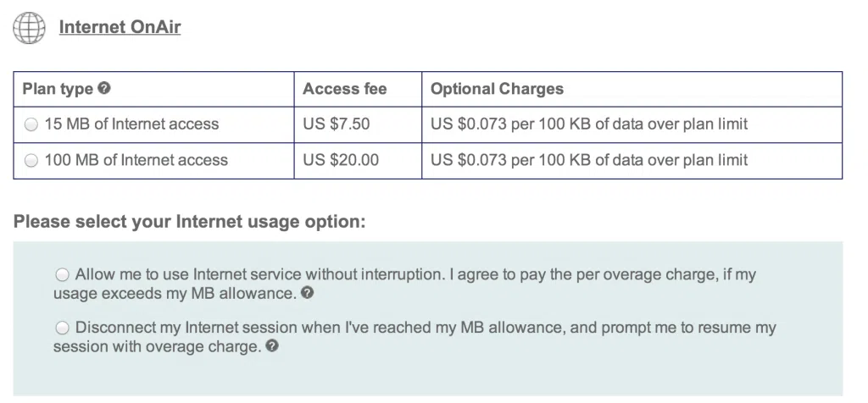Click the overage charge text in the 15 MB row
The height and width of the screenshot is (403, 868).
(589, 124)
